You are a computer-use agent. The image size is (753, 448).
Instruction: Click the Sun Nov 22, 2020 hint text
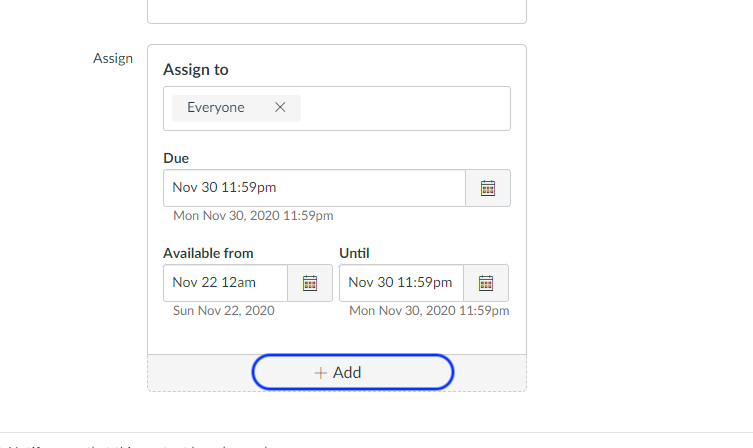coord(224,311)
